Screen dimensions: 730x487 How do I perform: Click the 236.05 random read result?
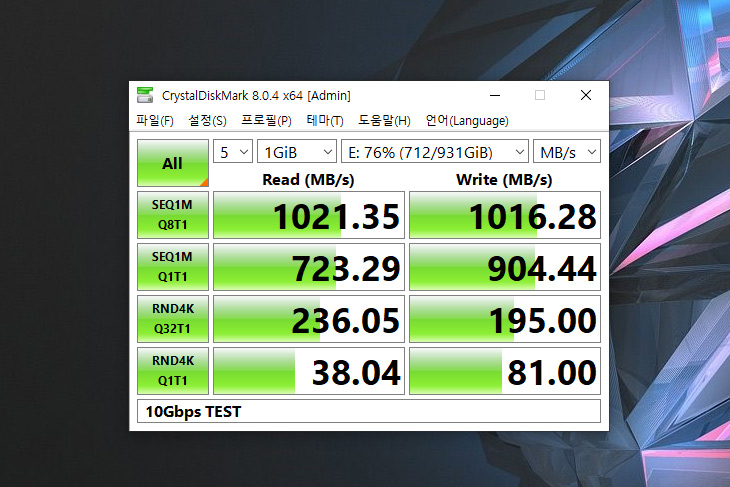coord(309,318)
